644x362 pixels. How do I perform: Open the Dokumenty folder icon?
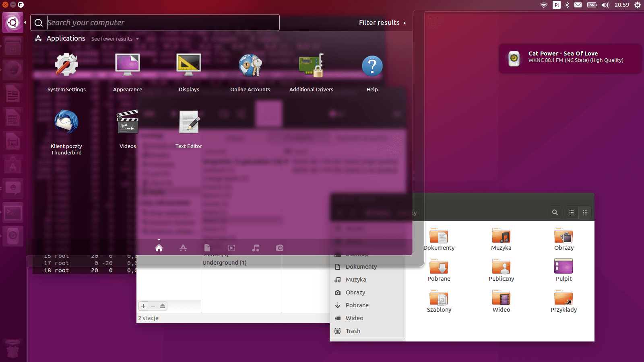[439, 240]
